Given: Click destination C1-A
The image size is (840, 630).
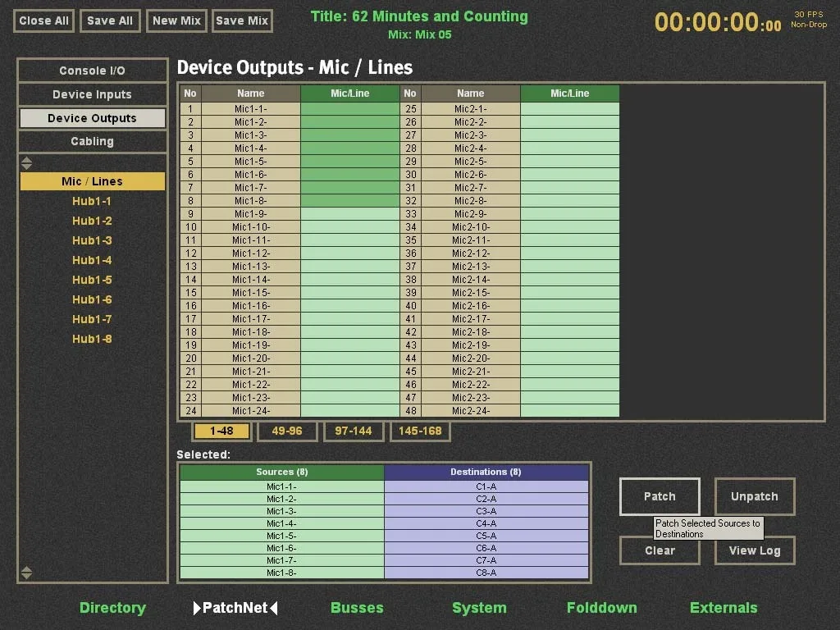Looking at the screenshot, I should pos(486,486).
